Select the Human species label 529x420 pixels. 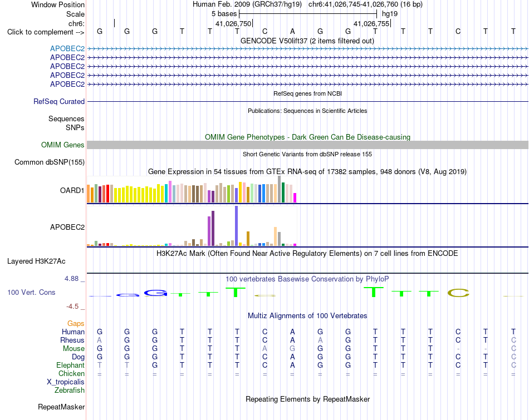73,332
